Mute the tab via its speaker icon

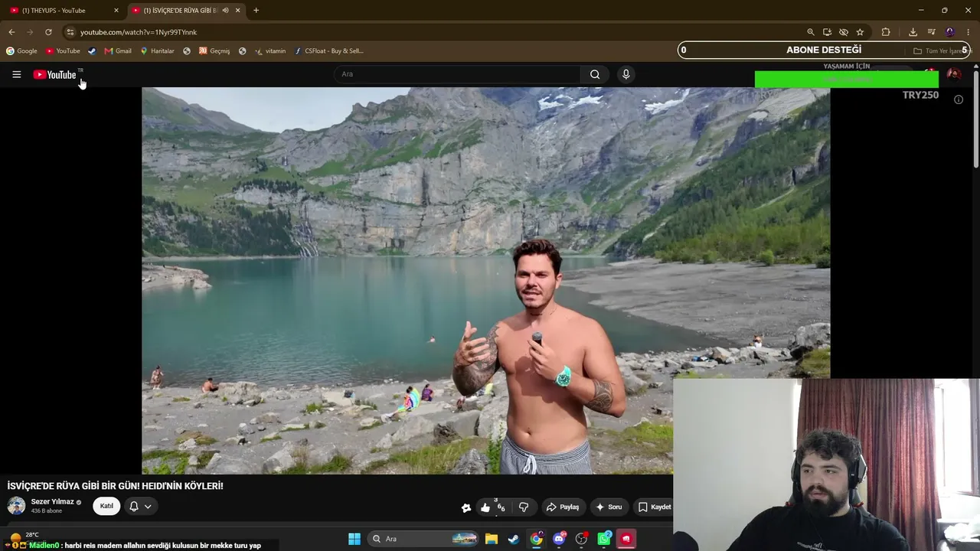click(x=225, y=10)
